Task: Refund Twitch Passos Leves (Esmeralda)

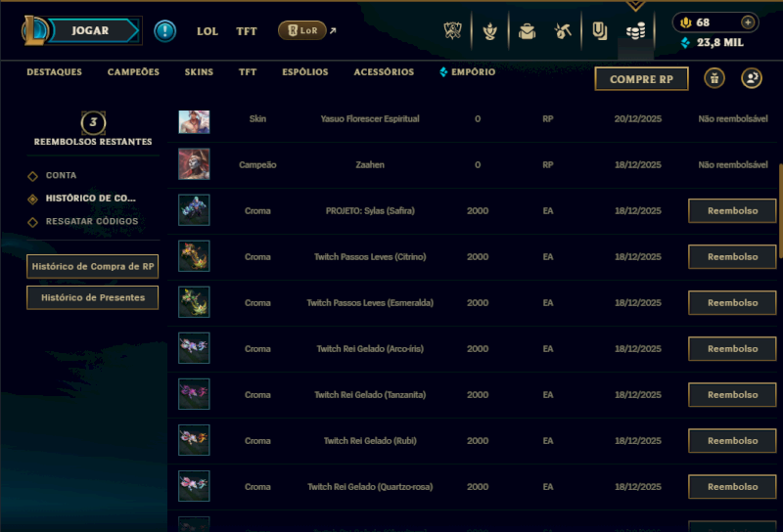Action: pyautogui.click(x=732, y=302)
